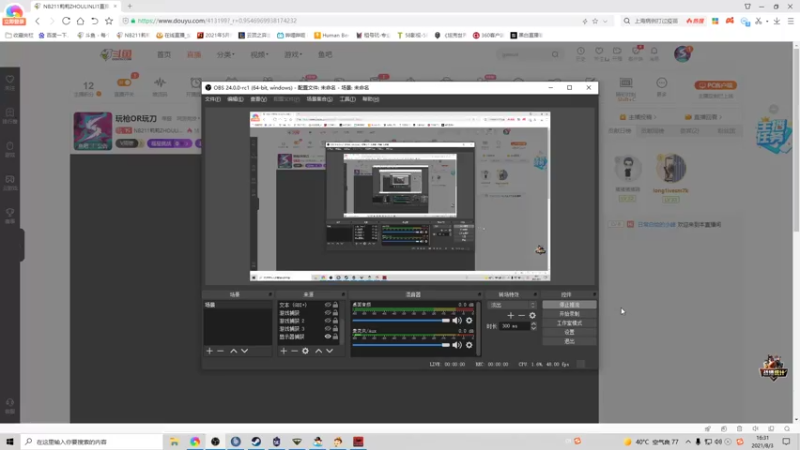Pop out the Scenes dock panel
Screen dimensions: 800x450
pos(270,294)
